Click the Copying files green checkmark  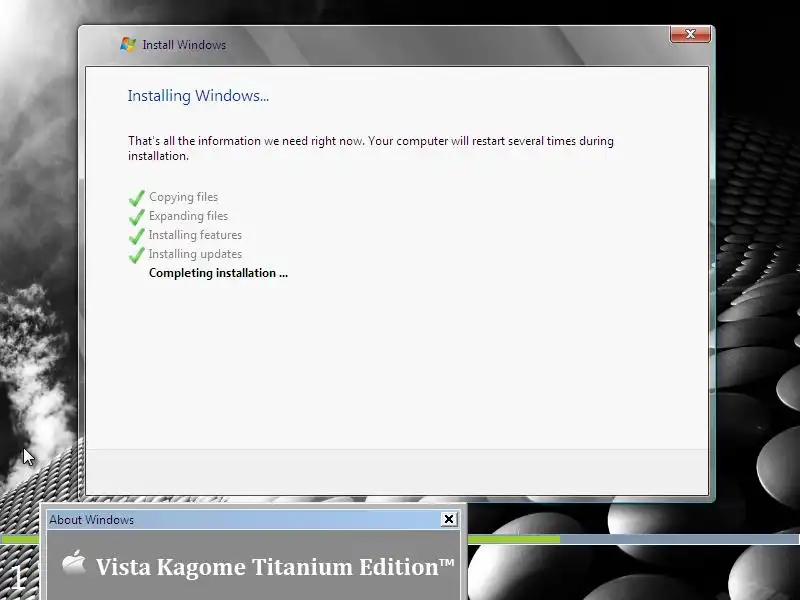click(x=137, y=197)
